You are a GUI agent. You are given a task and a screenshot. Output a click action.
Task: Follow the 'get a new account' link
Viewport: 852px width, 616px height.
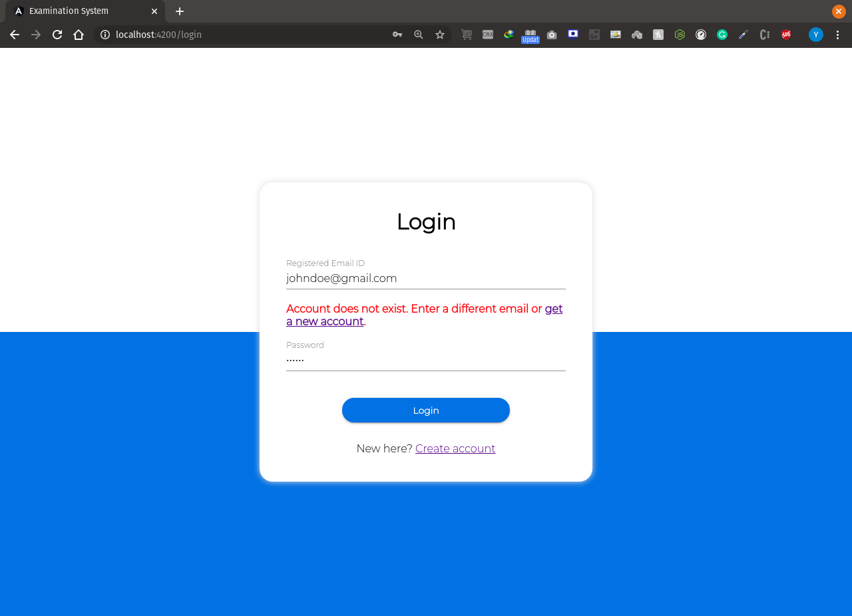coord(425,315)
